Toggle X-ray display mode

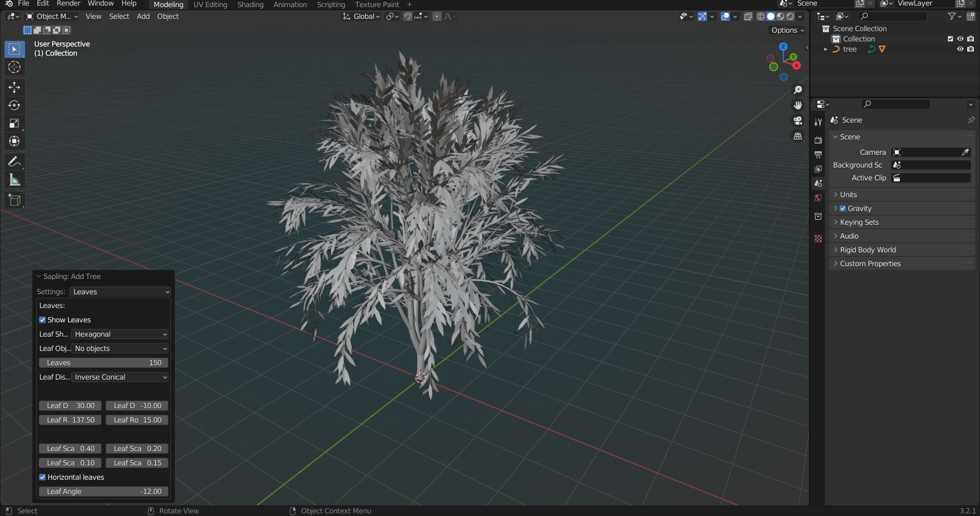[748, 16]
